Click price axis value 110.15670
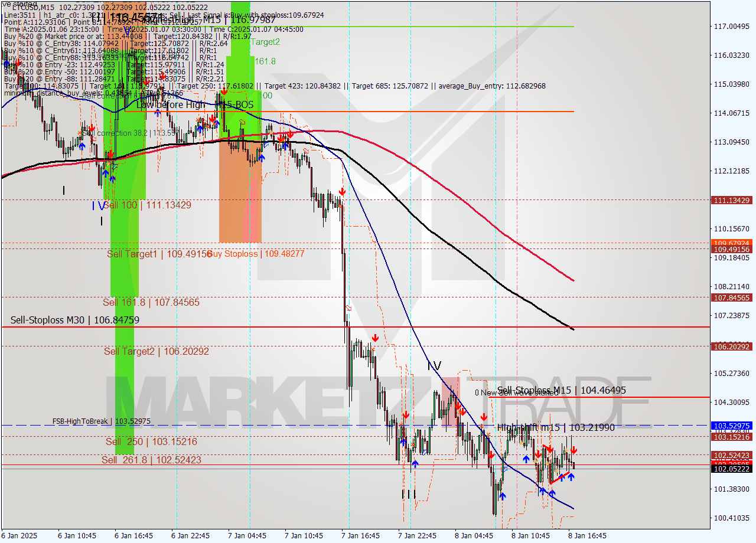The width and height of the screenshot is (756, 543). coord(731,229)
